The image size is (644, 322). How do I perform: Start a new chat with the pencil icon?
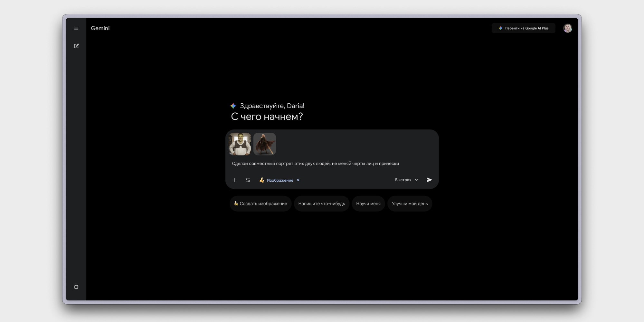point(76,46)
